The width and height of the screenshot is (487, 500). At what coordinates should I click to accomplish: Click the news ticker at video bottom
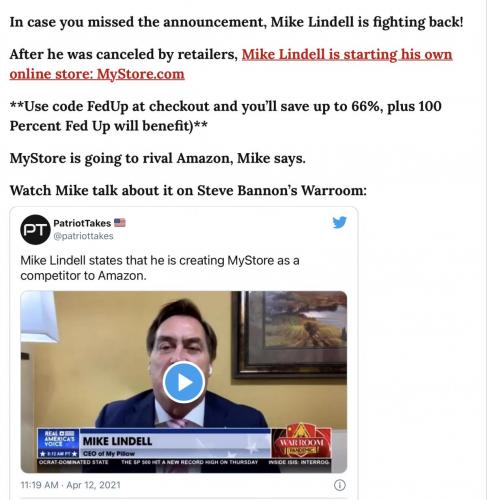[184, 462]
